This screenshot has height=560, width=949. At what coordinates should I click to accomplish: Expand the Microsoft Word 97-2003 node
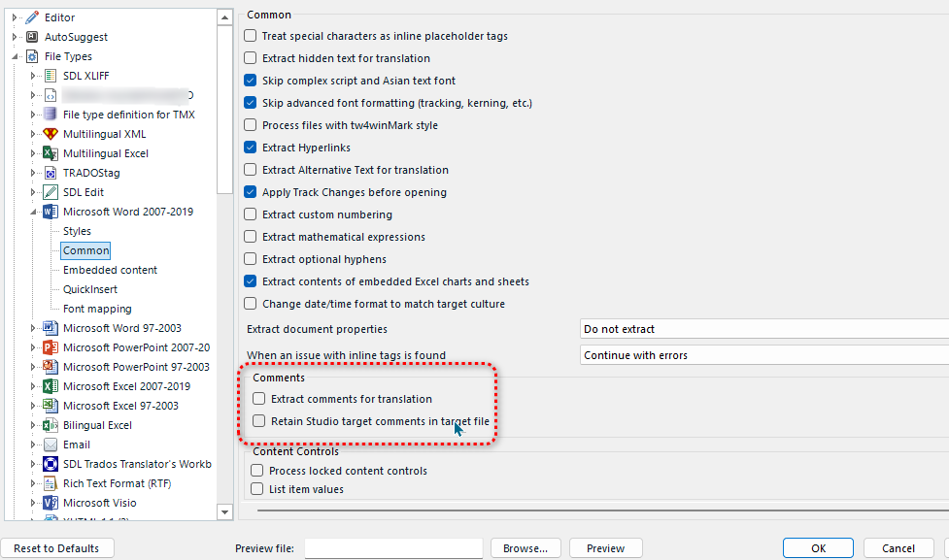pyautogui.click(x=33, y=328)
